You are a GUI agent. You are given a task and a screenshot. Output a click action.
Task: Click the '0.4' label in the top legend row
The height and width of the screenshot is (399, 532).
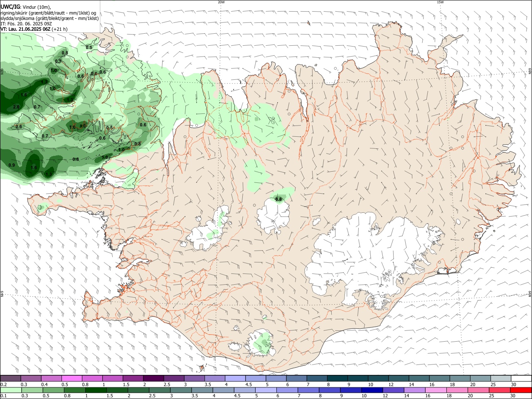(x=44, y=384)
